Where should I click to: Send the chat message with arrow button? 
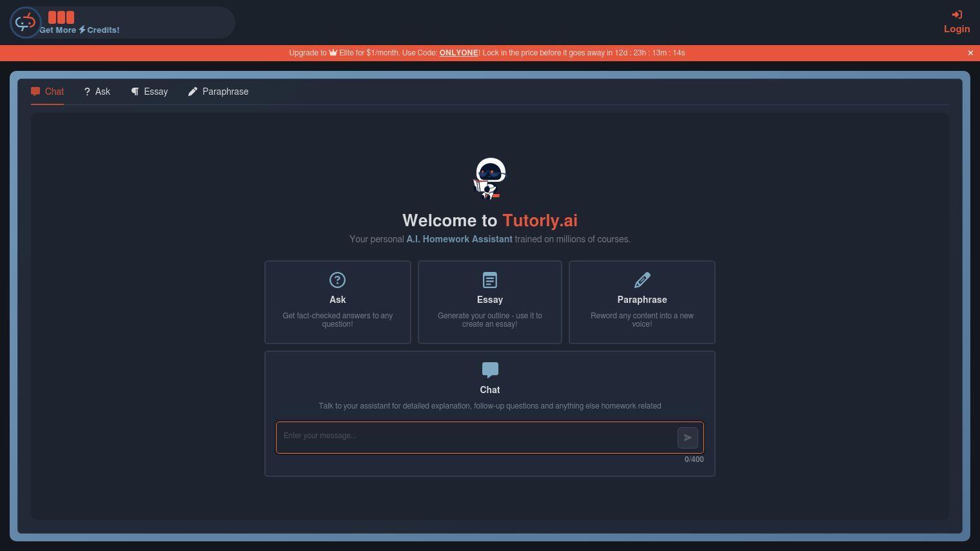click(688, 438)
